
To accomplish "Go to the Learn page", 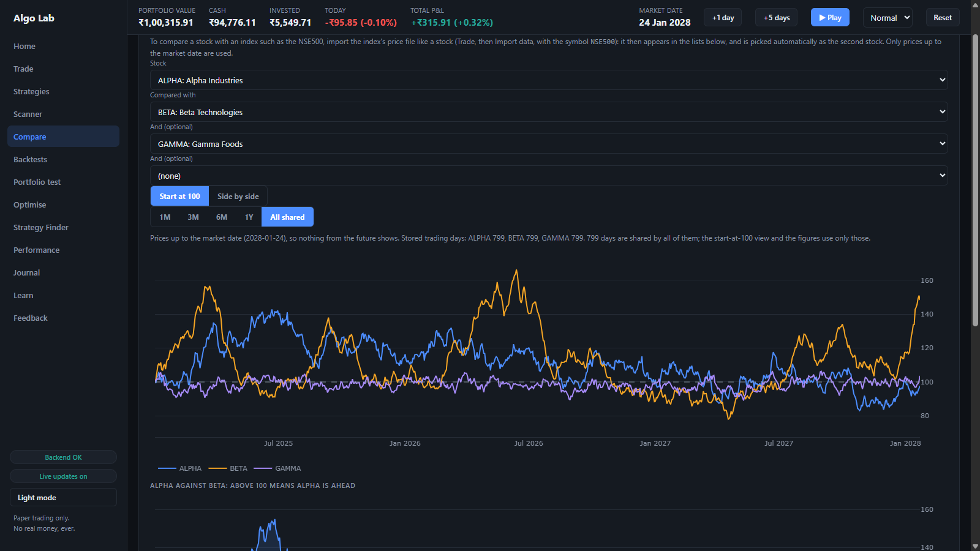I will coord(63,295).
